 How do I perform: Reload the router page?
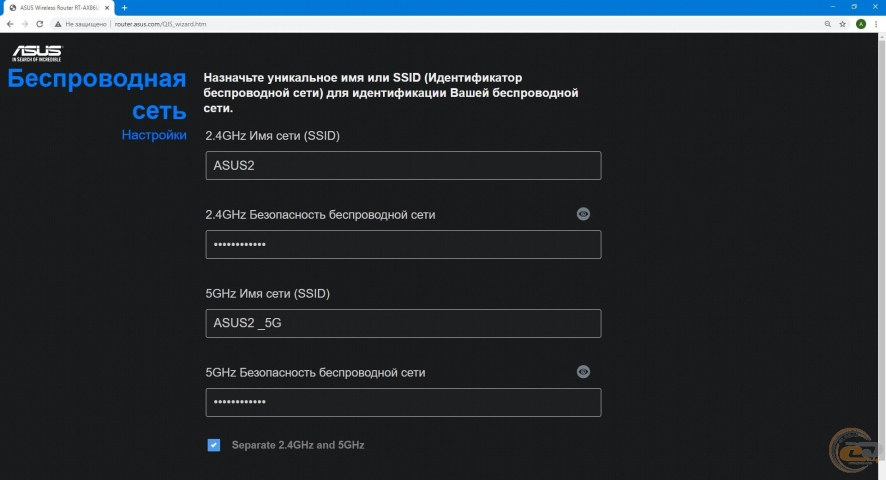click(40, 24)
